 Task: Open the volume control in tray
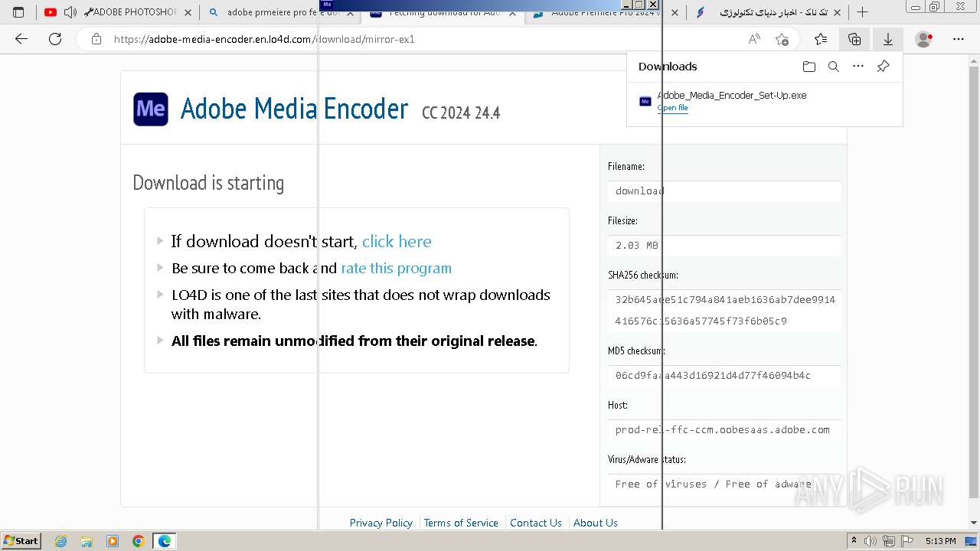(x=871, y=541)
